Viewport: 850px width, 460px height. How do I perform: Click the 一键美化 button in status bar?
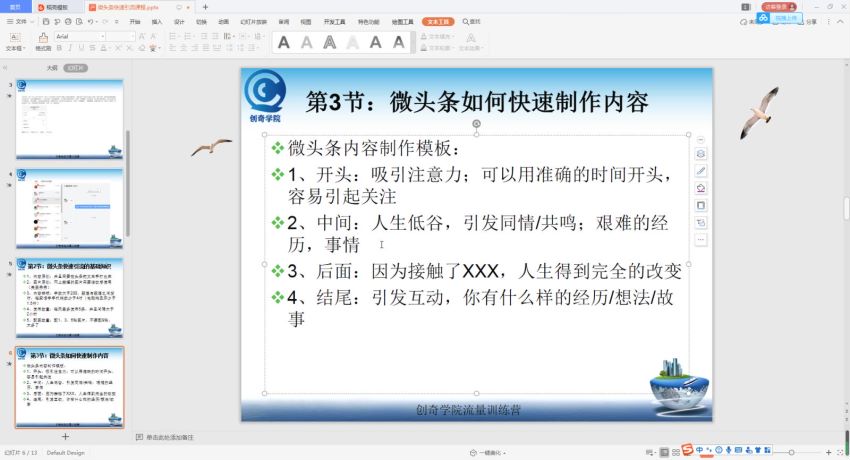487,453
